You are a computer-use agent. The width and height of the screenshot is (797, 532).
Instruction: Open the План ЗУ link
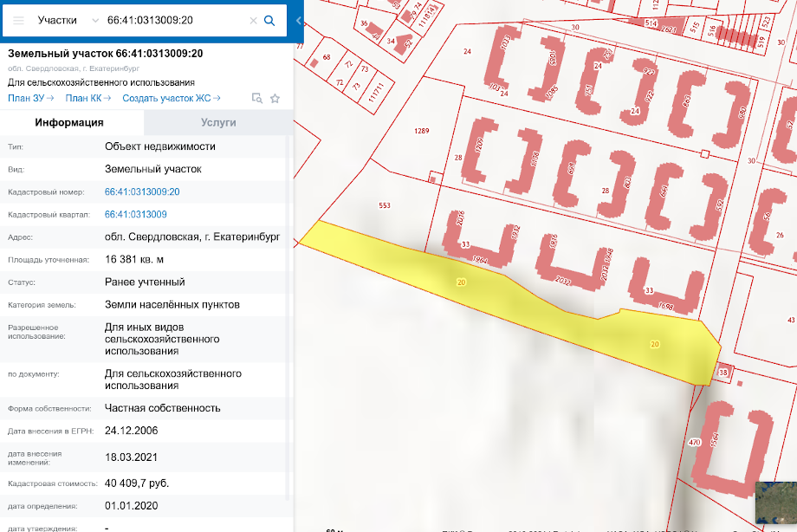point(30,99)
